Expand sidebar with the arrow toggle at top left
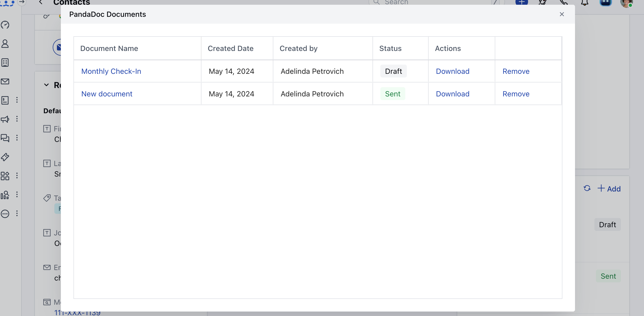 (22, 2)
